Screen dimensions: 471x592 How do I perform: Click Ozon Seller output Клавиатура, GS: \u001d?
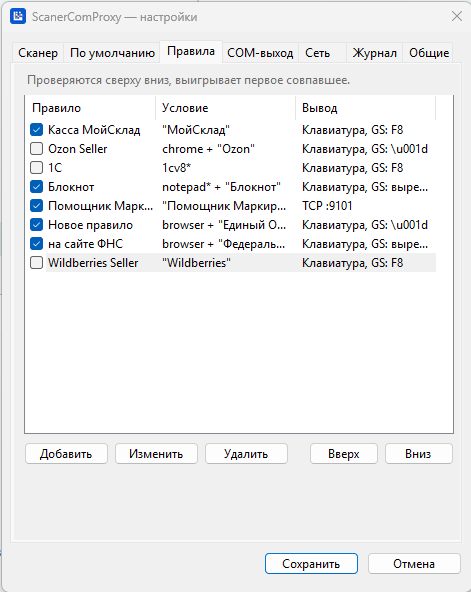365,149
